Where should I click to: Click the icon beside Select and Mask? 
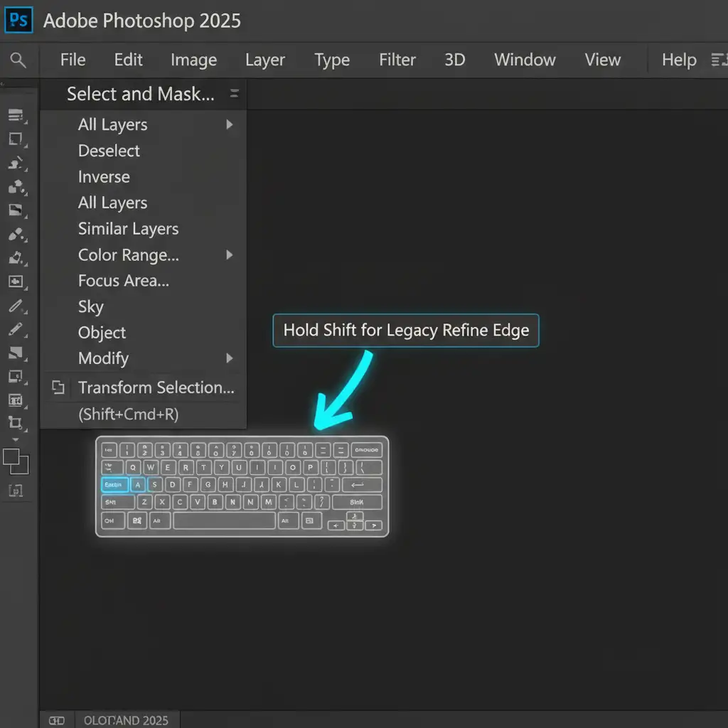[x=234, y=94]
